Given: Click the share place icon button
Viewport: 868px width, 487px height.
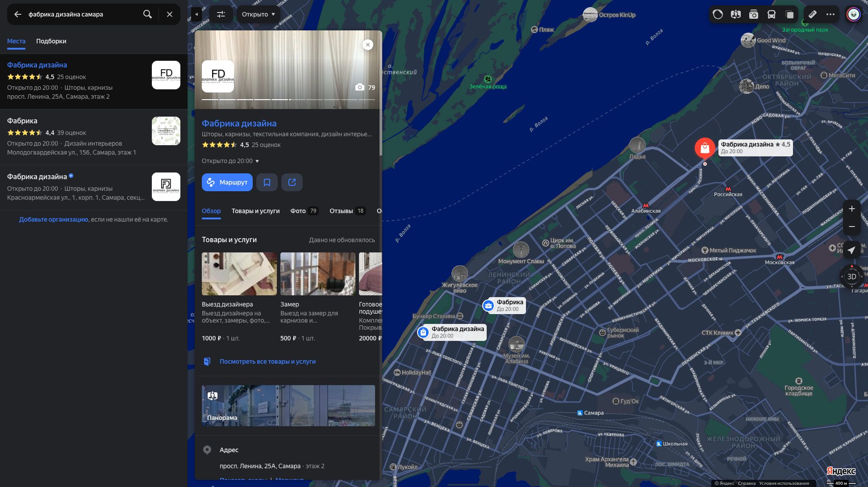Looking at the screenshot, I should 292,182.
